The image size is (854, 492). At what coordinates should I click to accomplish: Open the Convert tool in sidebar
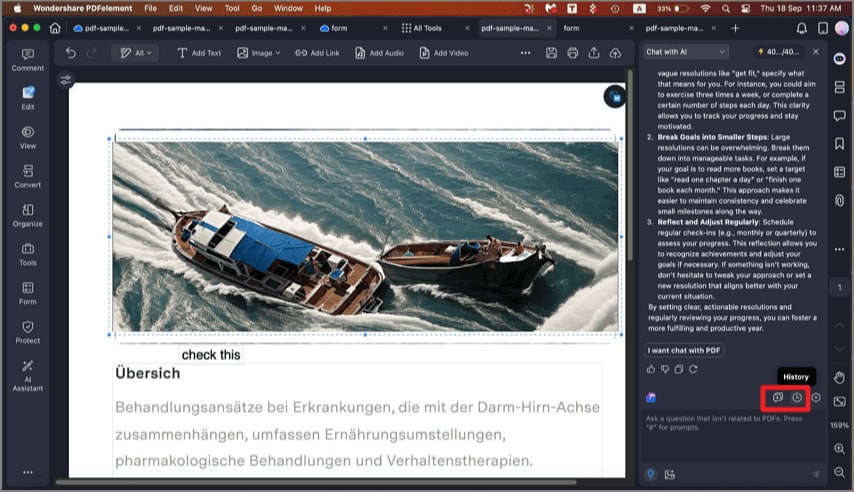(28, 177)
